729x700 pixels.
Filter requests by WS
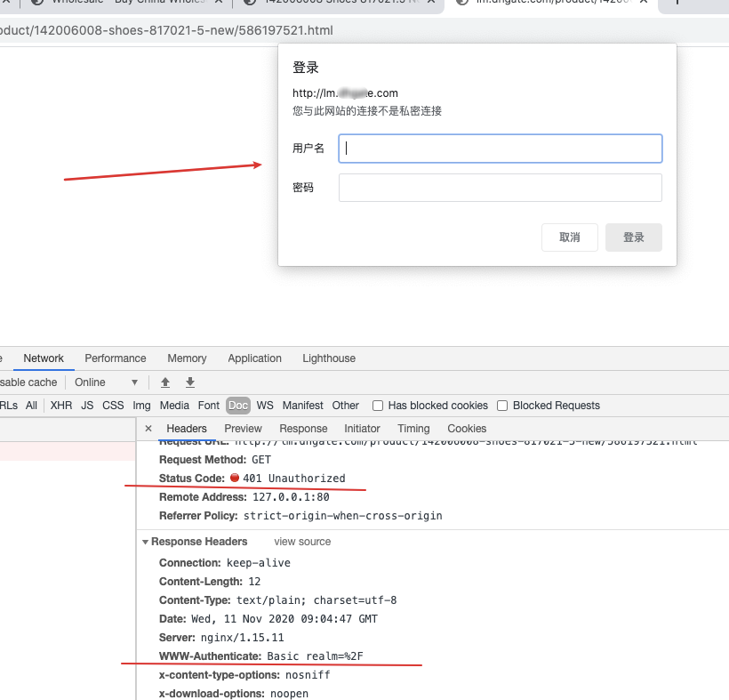(x=265, y=406)
